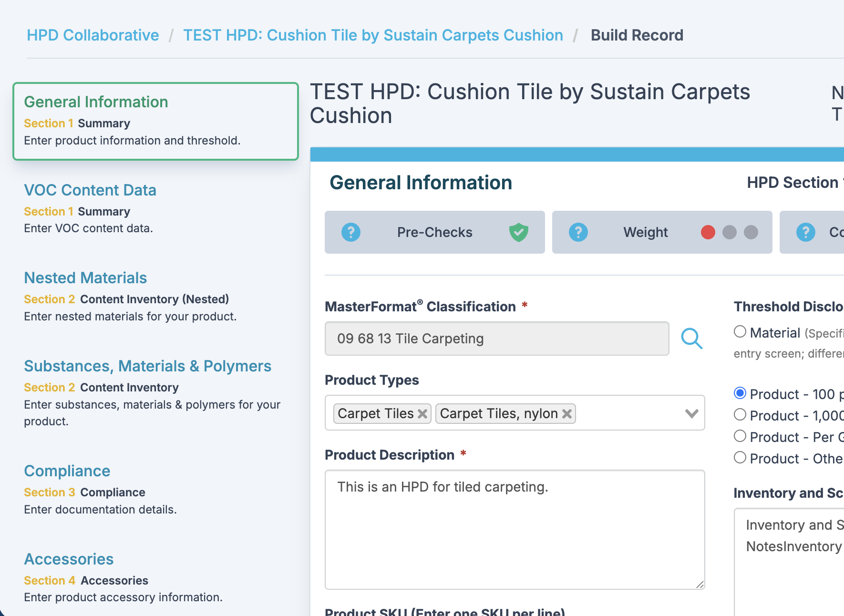Image resolution: width=844 pixels, height=616 pixels.
Task: Open the help icon on the rightmost status box
Action: tap(806, 232)
